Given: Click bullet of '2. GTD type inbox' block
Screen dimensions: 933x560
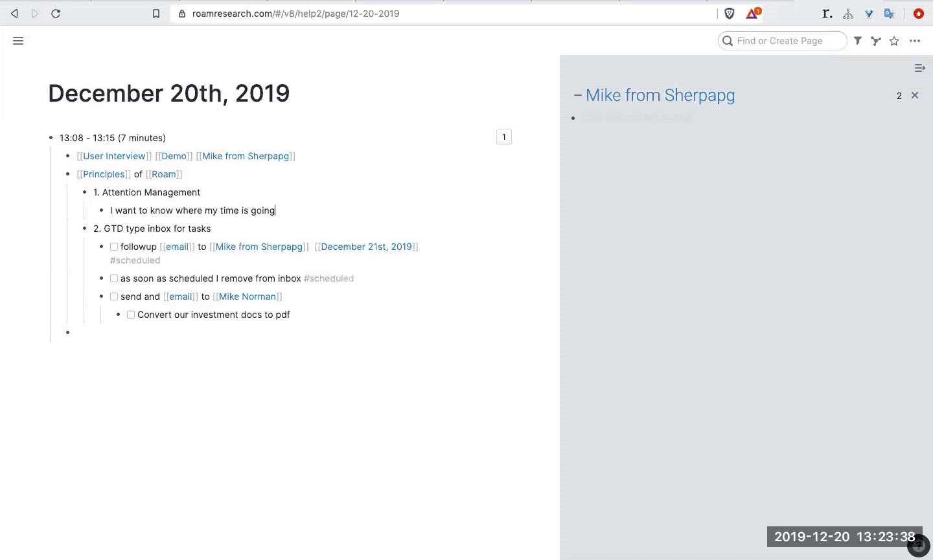Looking at the screenshot, I should [x=85, y=229].
